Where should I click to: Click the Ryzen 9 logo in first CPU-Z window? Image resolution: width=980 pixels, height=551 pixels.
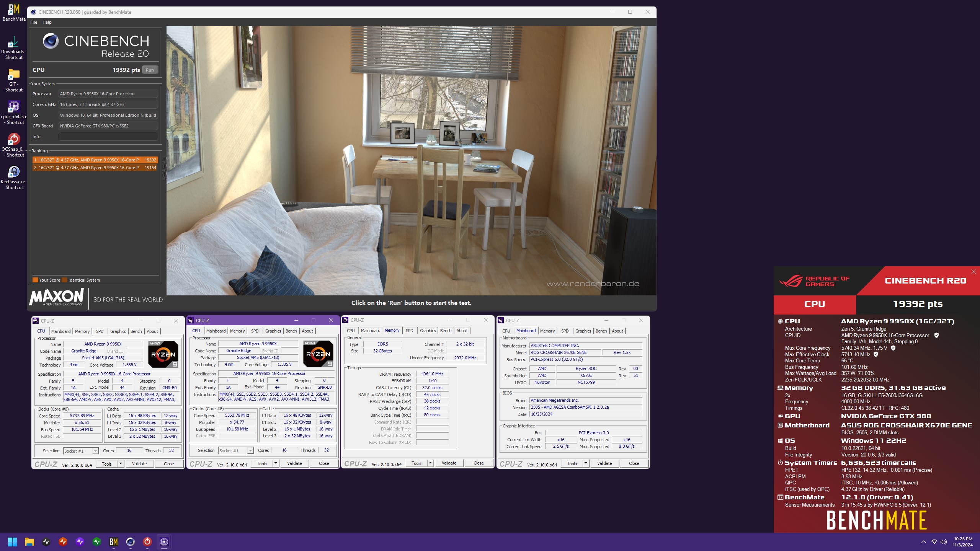163,354
